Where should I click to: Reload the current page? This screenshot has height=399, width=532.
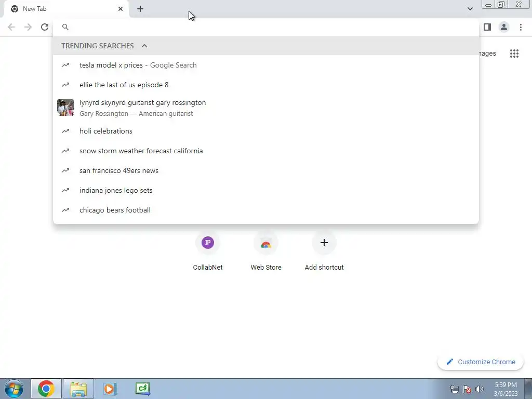(x=45, y=27)
